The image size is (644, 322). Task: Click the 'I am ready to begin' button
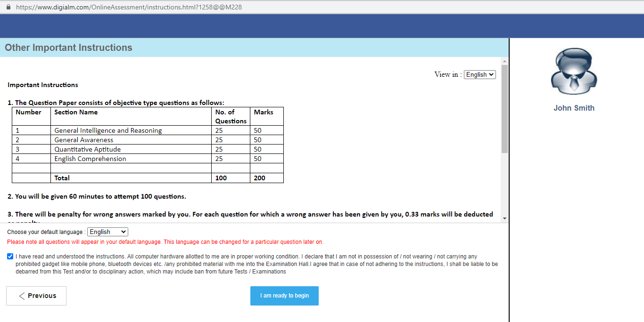pos(284,296)
